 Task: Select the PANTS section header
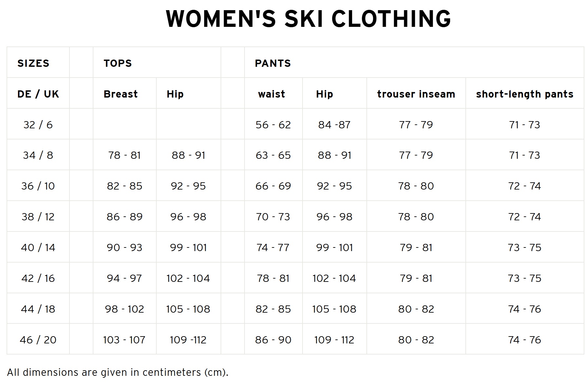(273, 63)
